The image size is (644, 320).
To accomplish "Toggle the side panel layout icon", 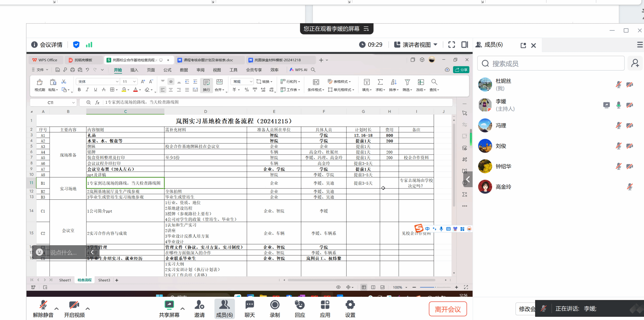I will point(464,45).
